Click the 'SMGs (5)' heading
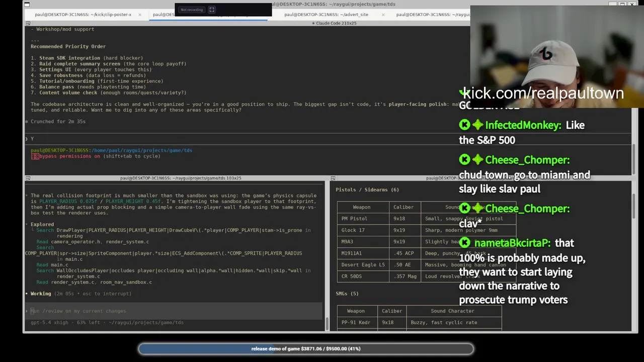The image size is (644, 362). coord(347,294)
